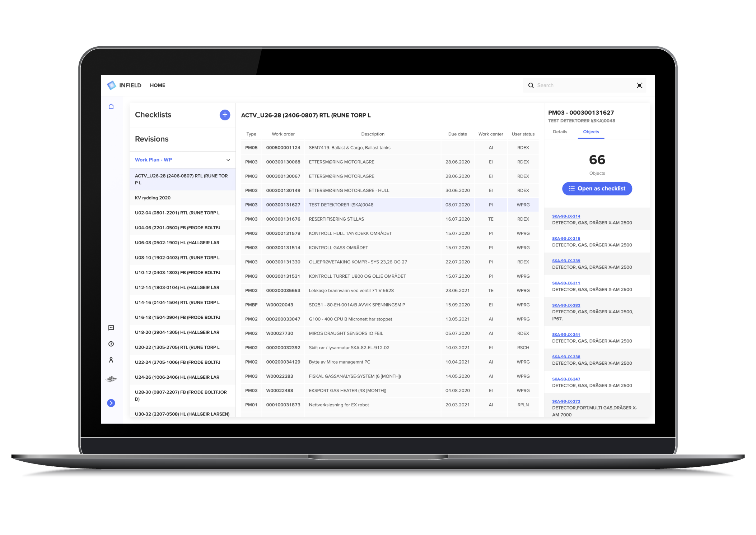Select revision U02-04 (0801-2201) RTL
756x535 pixels.
pos(182,213)
